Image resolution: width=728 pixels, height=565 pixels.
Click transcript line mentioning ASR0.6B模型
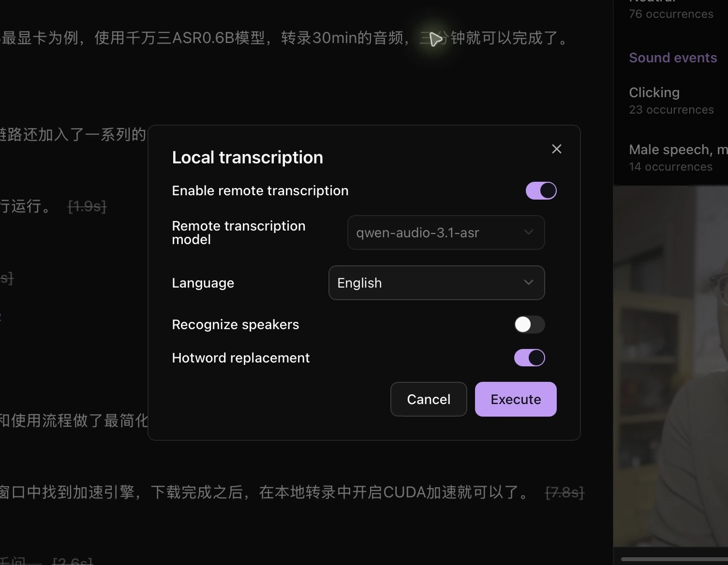coord(285,38)
